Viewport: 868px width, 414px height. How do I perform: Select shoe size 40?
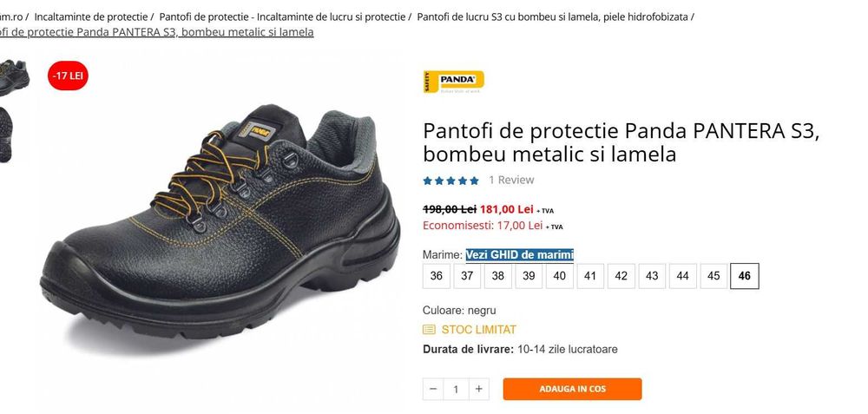560,276
